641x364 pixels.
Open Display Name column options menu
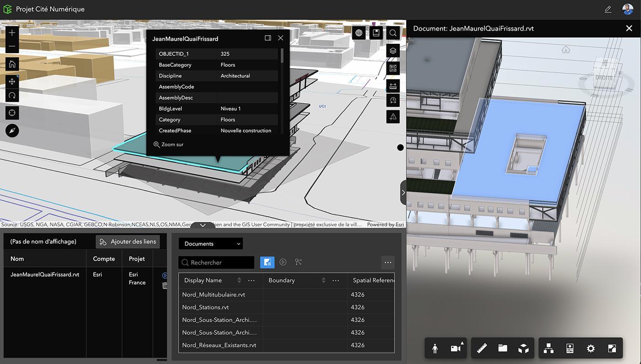[x=251, y=280]
